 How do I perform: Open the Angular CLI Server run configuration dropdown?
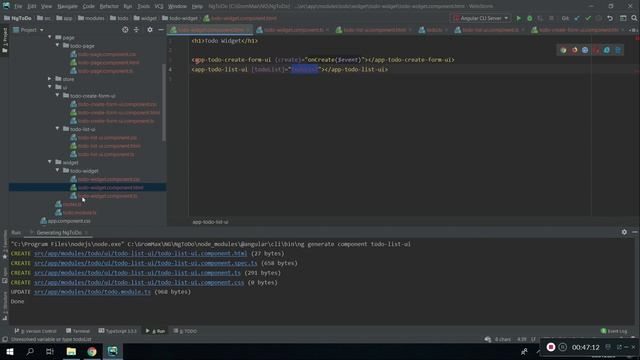481,18
